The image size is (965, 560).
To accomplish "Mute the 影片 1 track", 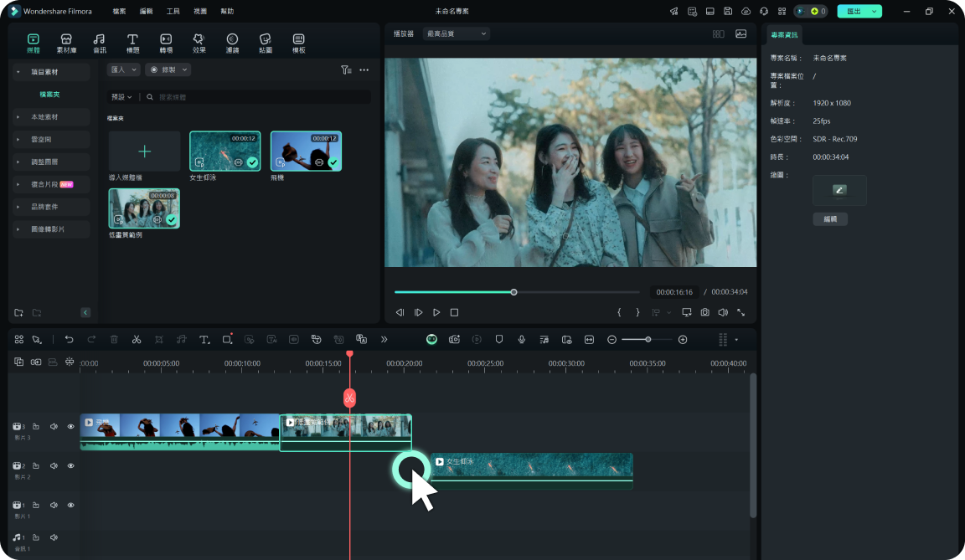I will pyautogui.click(x=54, y=506).
